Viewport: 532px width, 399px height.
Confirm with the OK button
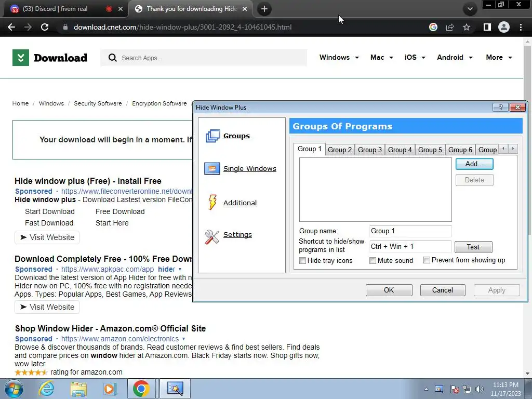click(x=389, y=290)
